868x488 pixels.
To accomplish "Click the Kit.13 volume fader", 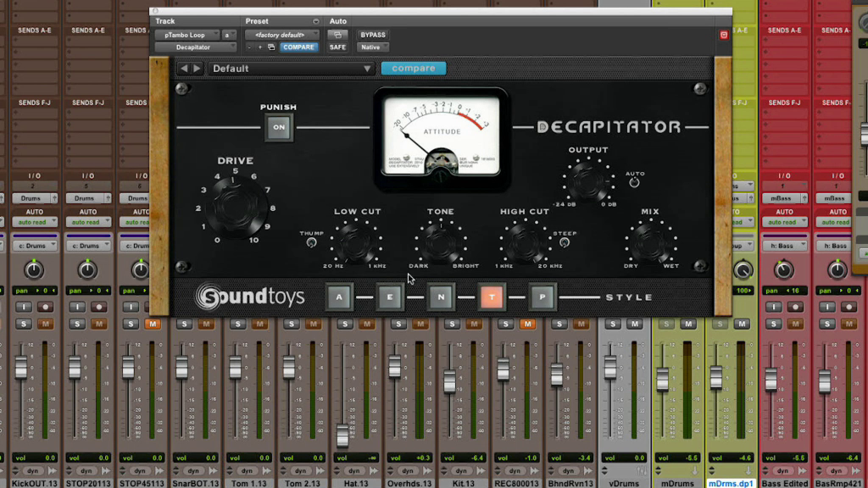I will [449, 382].
